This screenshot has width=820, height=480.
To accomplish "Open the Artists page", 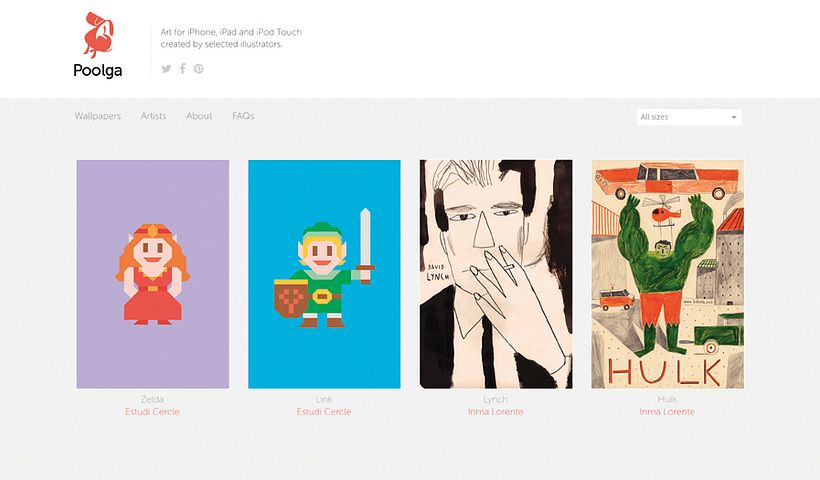I will coord(153,116).
